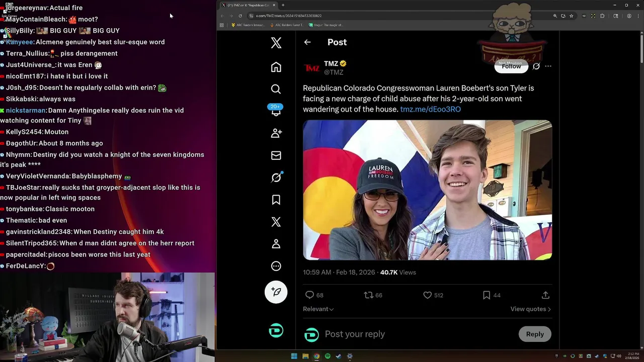Viewport: 644px width, 362px height.
Task: Open a new browser tab
Action: point(283,5)
